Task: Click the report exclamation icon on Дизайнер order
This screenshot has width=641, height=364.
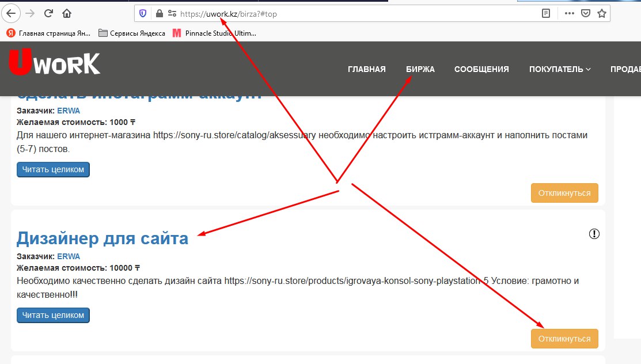Action: (x=594, y=233)
